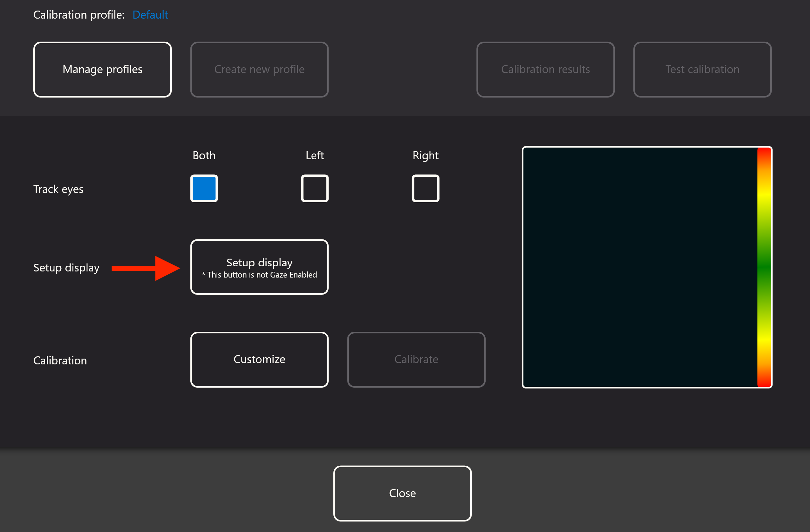Click the Calibration profile label text
The width and height of the screenshot is (810, 532).
[x=79, y=15]
